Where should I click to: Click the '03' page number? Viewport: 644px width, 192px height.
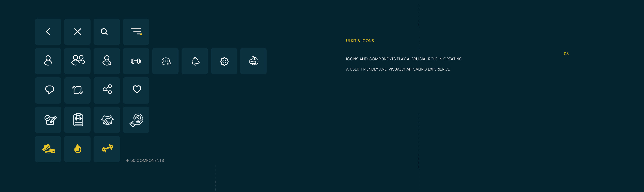(566, 54)
